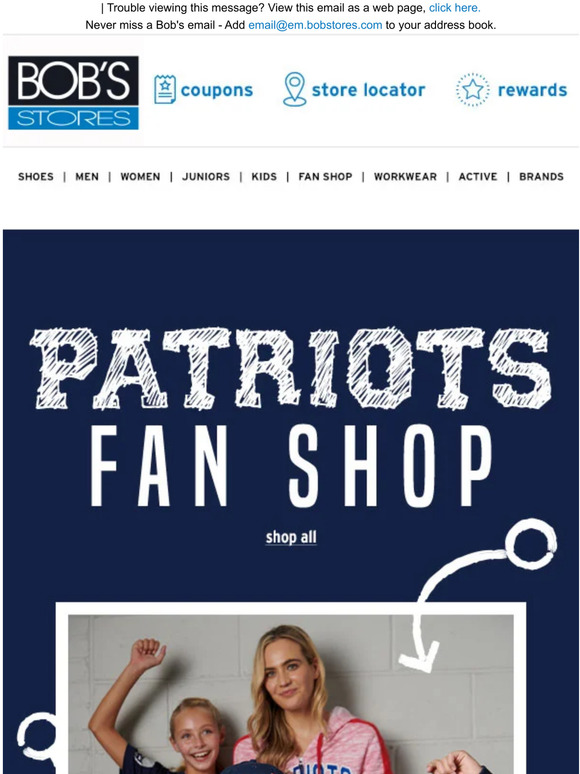Open the store locator text link
The image size is (580, 774).
(368, 90)
